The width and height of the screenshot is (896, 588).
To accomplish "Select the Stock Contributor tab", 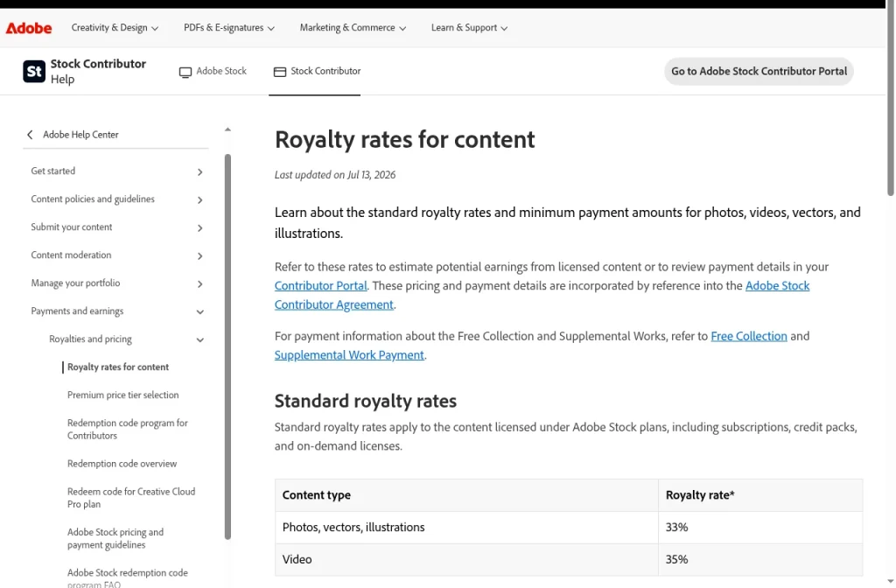I will [x=317, y=72].
